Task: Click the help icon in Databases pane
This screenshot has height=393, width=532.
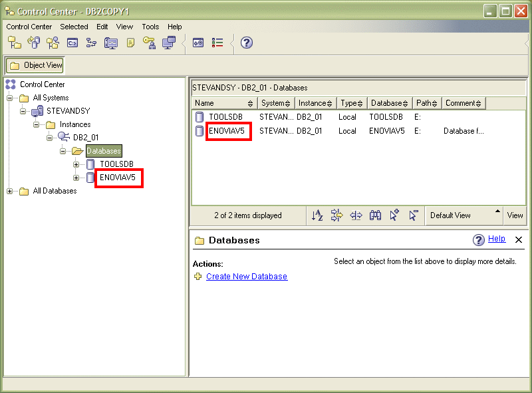Action: (478, 240)
